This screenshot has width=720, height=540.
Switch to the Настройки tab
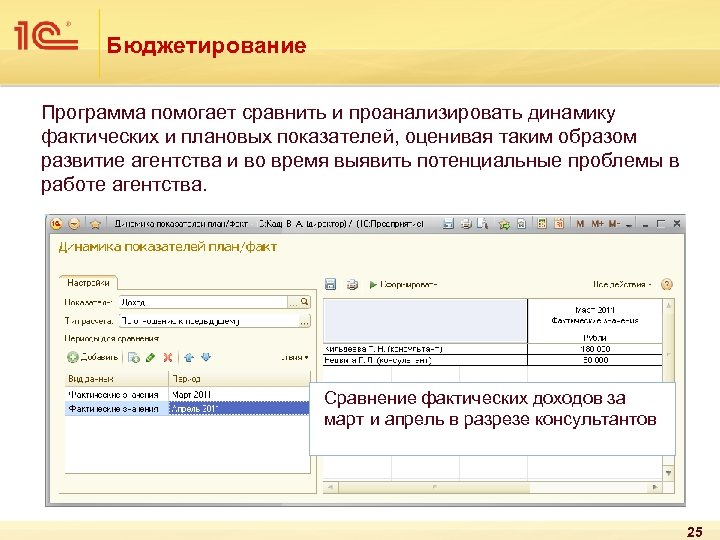[x=88, y=282]
